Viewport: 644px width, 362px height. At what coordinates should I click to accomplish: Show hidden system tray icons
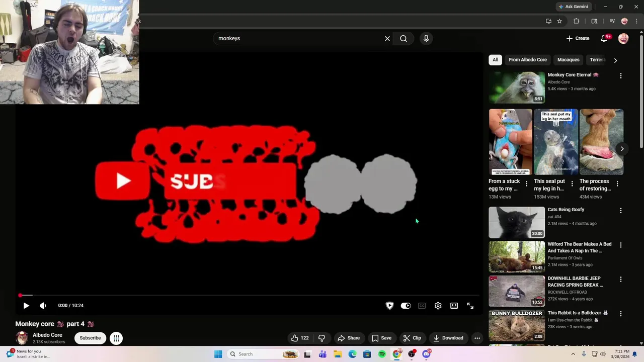tap(573, 354)
